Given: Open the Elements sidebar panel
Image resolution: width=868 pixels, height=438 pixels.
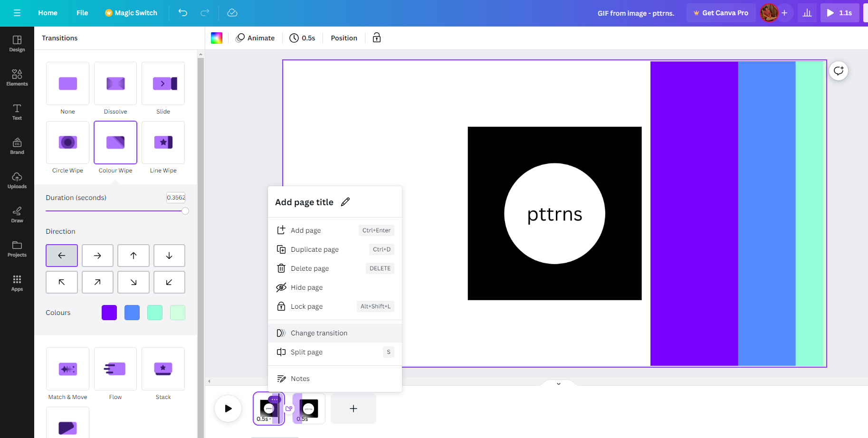Looking at the screenshot, I should [17, 77].
